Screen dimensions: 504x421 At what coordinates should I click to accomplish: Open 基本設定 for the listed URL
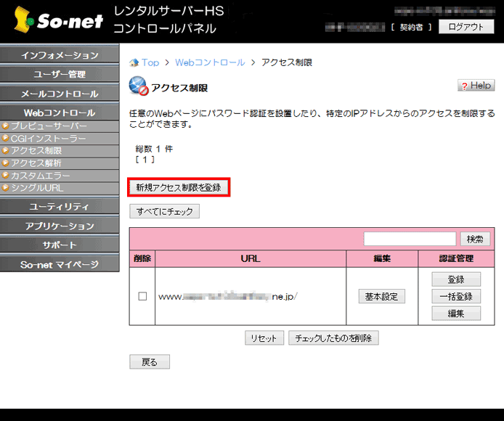pyautogui.click(x=381, y=296)
